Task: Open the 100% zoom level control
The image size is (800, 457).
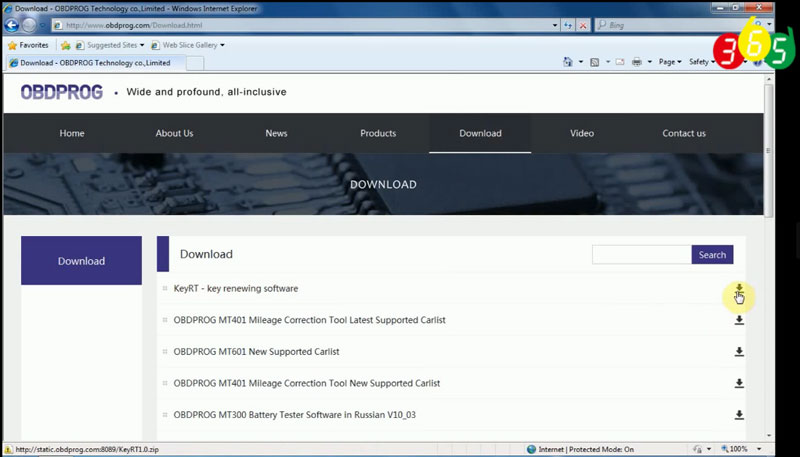Action: (735, 449)
